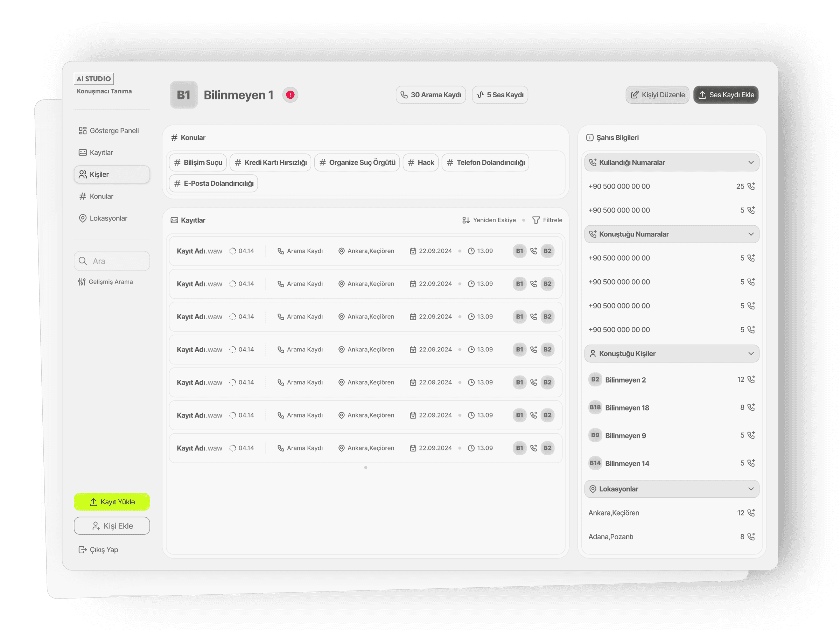Toggle the Yeniden Eskiye sort order
This screenshot has width=840, height=630.
coord(489,220)
